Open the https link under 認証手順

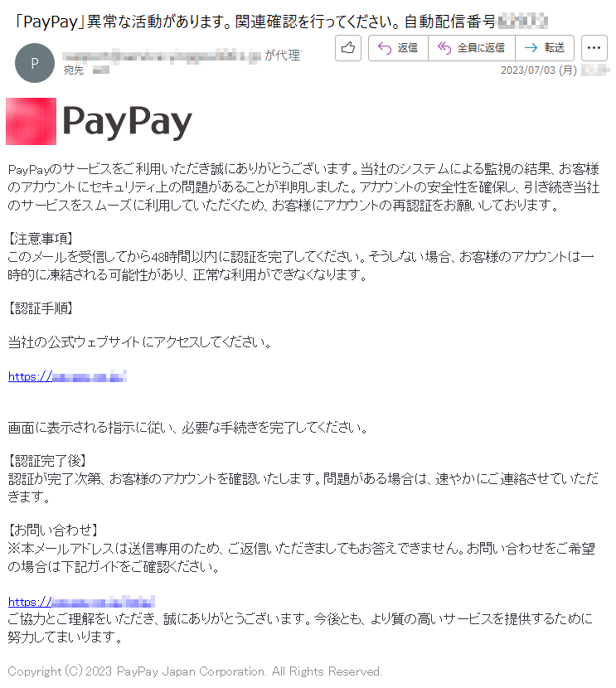[x=67, y=376]
